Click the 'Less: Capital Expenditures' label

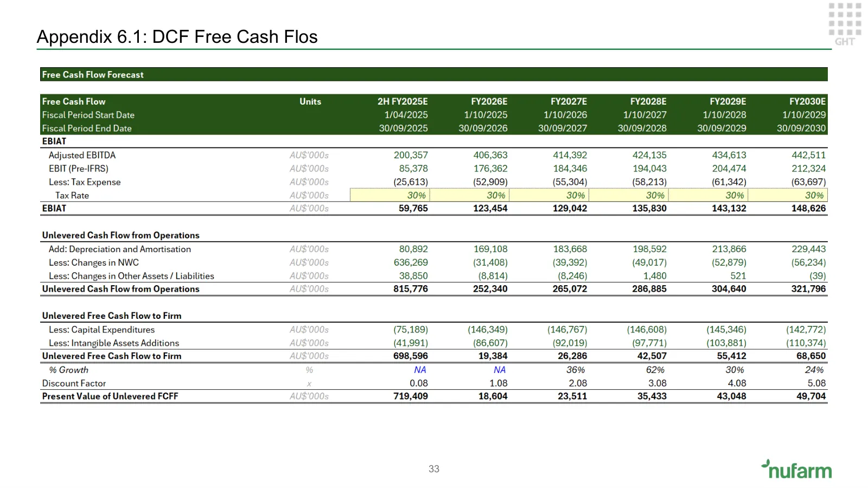[101, 330]
